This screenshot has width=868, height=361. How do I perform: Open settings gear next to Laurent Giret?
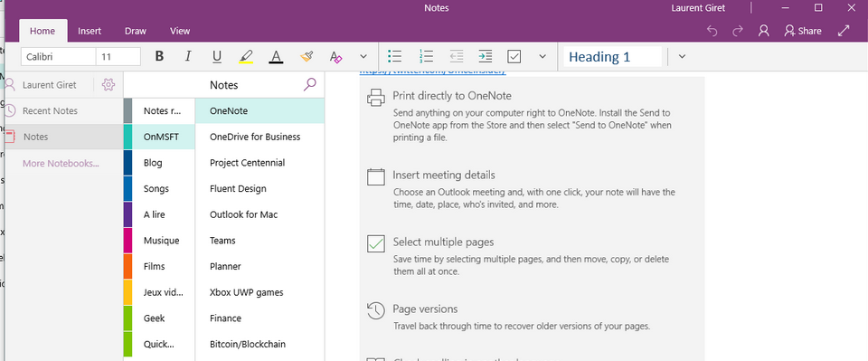(108, 85)
